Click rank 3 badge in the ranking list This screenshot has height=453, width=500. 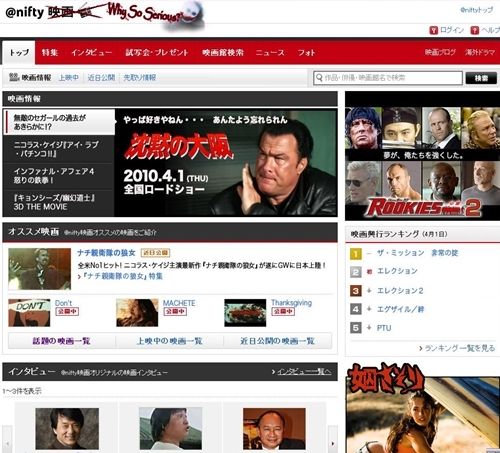click(356, 291)
